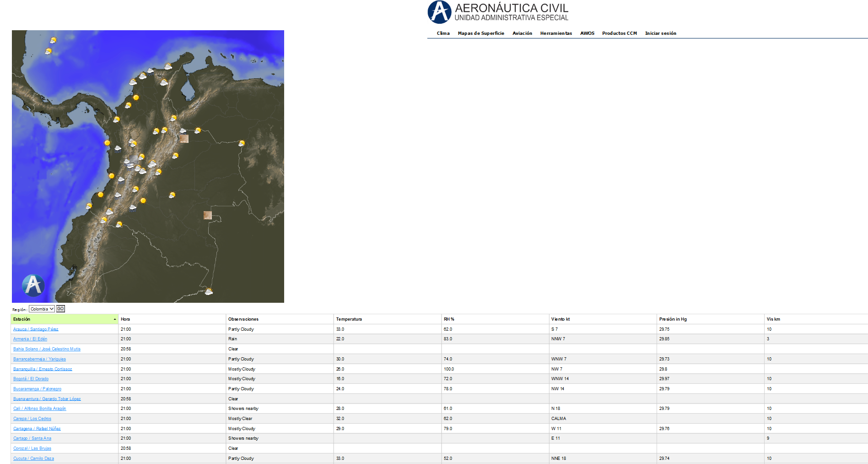Click the Rain observation in the Armenia row
Viewport: 868px width, 464px height.
coord(232,339)
